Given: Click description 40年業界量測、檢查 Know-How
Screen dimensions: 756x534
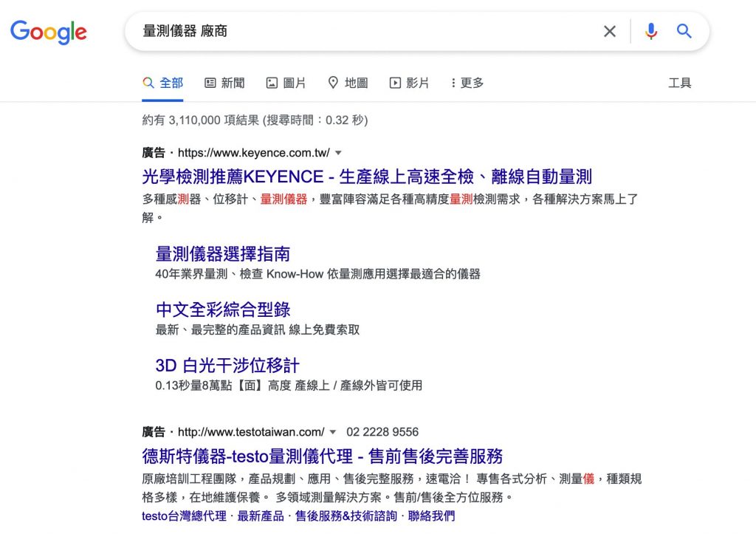Looking at the screenshot, I should pos(317,275).
